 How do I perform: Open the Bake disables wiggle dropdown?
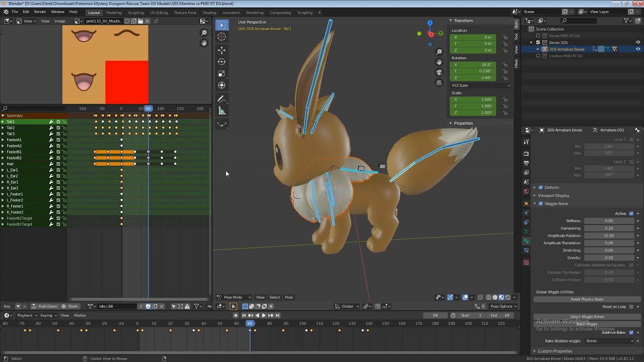(x=610, y=341)
